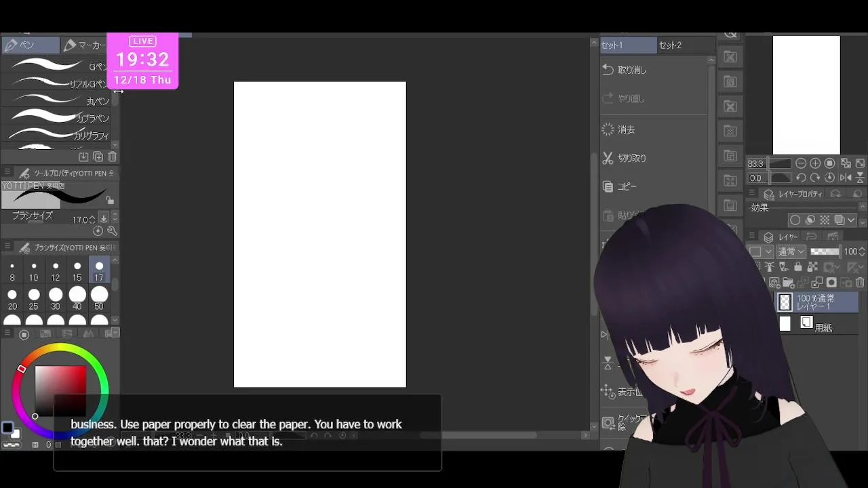868x488 pixels.
Task: Pick brush size preset 12
Action: point(56,271)
